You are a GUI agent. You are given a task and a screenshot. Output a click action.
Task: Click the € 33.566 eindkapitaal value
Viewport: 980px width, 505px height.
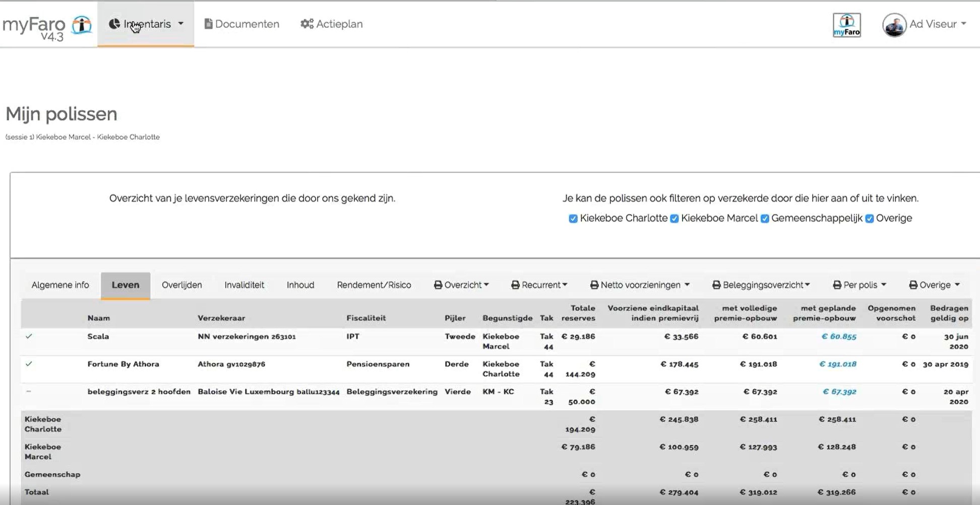point(681,336)
